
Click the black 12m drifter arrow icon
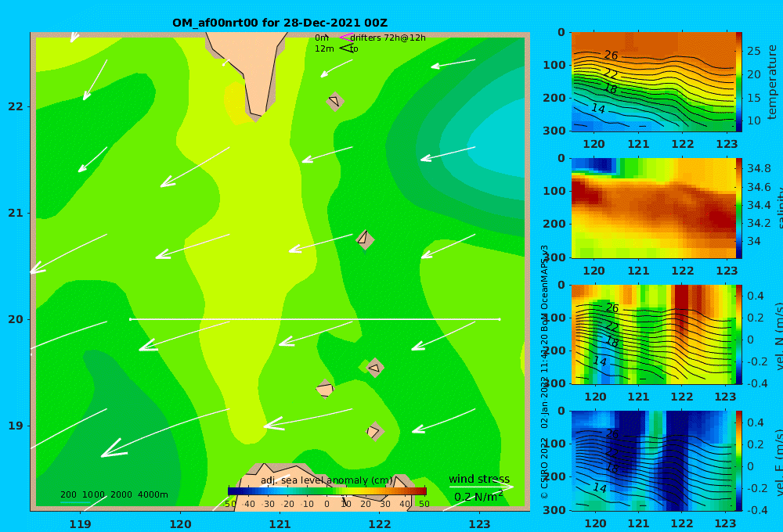(x=345, y=48)
